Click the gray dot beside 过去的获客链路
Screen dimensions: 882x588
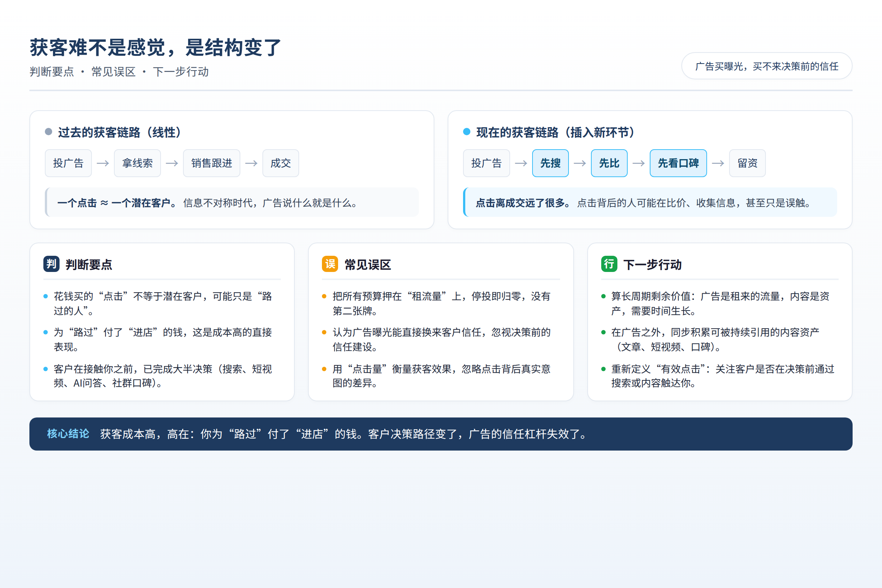pyautogui.click(x=49, y=132)
